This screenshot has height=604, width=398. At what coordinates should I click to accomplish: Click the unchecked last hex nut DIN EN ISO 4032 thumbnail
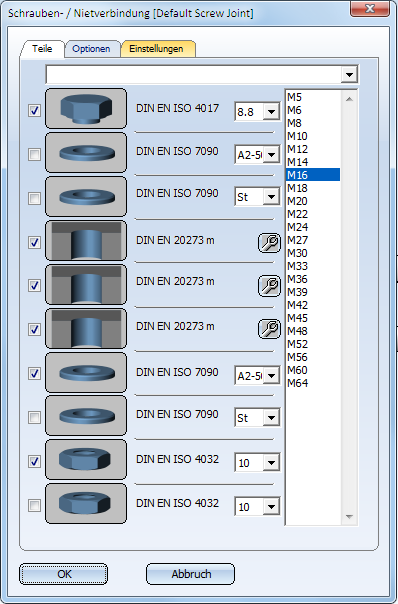tap(86, 503)
